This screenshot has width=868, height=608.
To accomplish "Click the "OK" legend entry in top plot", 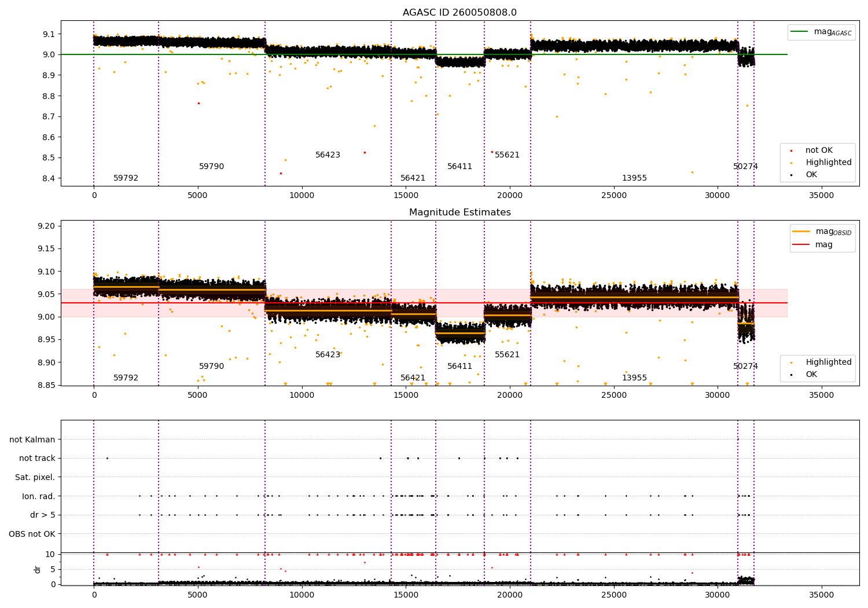I will click(x=804, y=175).
